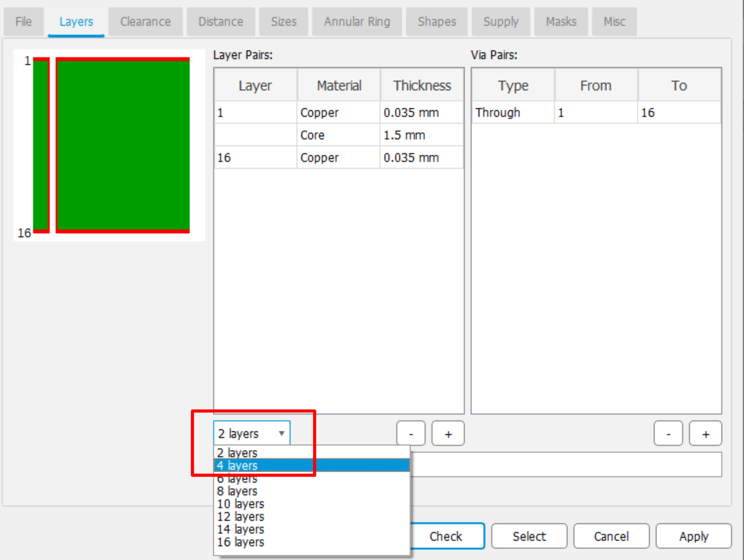Select the "Through" via pair row
The width and height of the screenshot is (744, 560).
(498, 112)
